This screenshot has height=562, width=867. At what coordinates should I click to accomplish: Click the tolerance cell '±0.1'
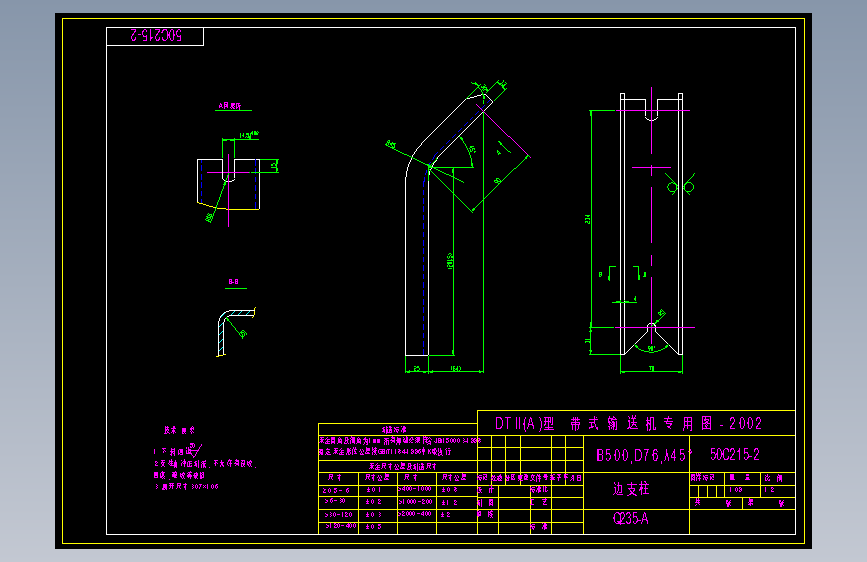(x=373, y=490)
